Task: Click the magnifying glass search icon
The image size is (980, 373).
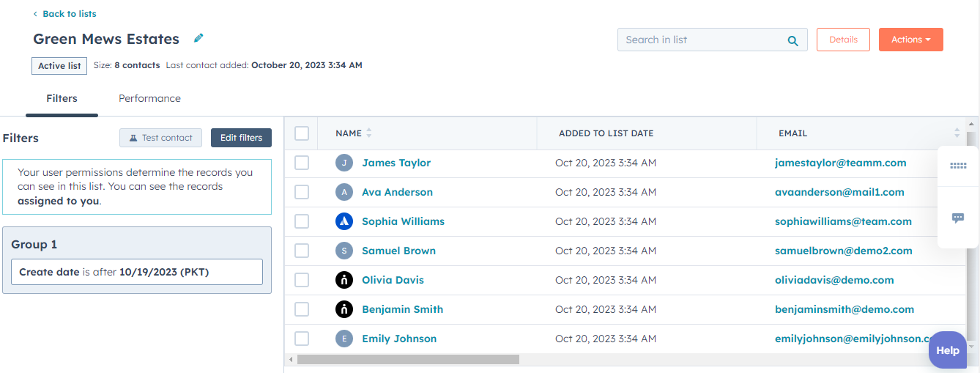Action: tap(792, 40)
